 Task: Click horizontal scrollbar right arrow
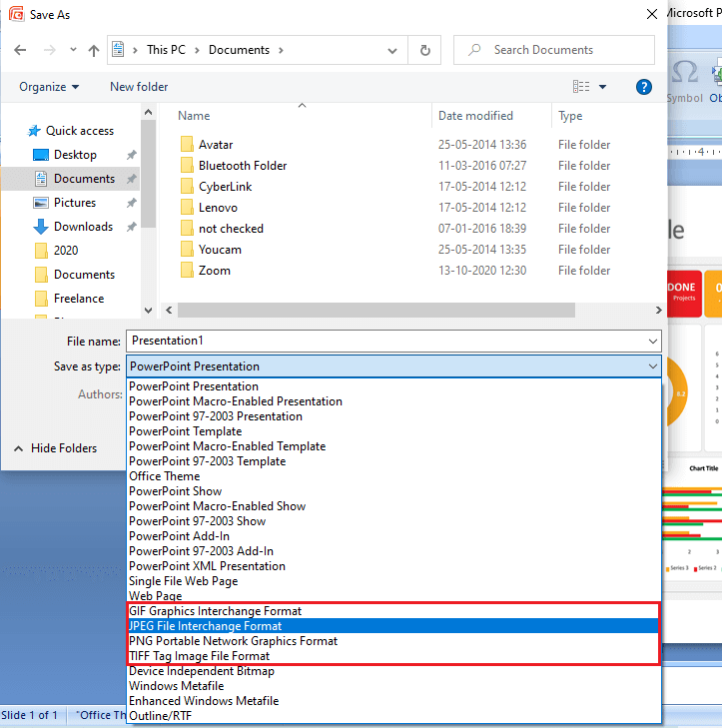(x=658, y=311)
